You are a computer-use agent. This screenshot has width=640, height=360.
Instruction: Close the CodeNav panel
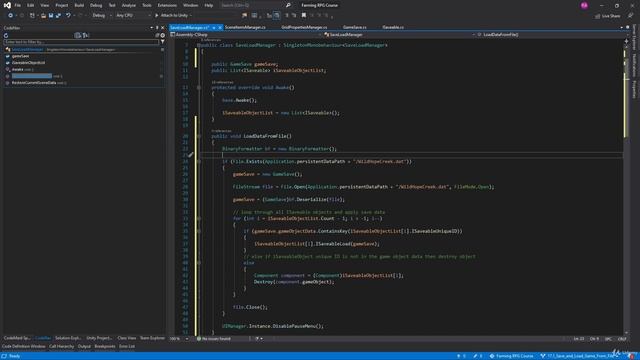pos(162,28)
